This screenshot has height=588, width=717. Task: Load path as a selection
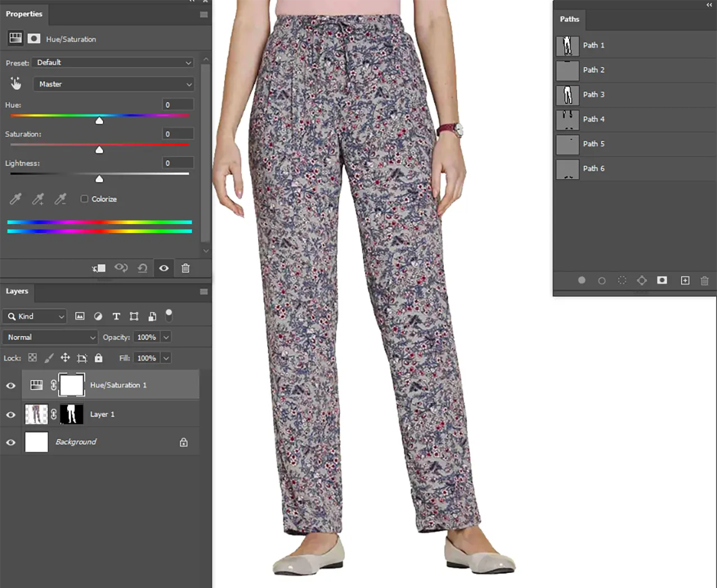point(622,280)
